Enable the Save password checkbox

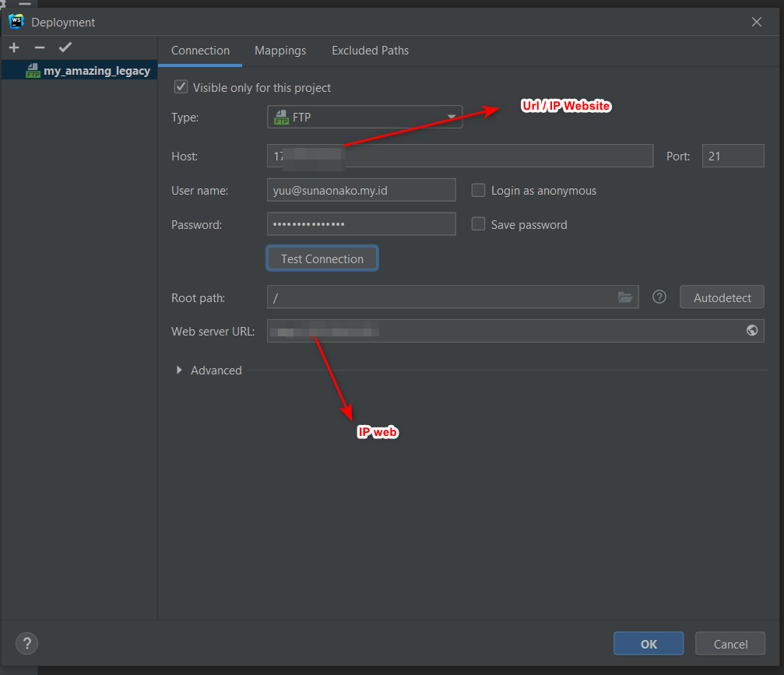[x=479, y=224]
